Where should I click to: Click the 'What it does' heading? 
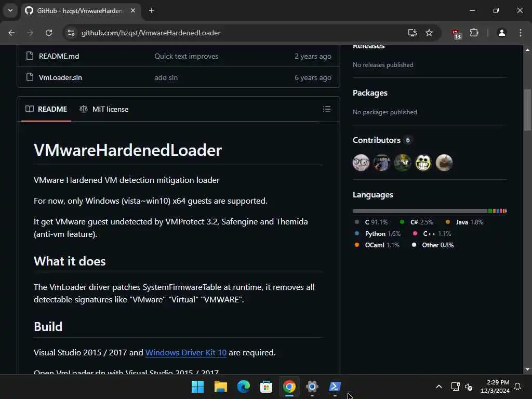point(70,261)
